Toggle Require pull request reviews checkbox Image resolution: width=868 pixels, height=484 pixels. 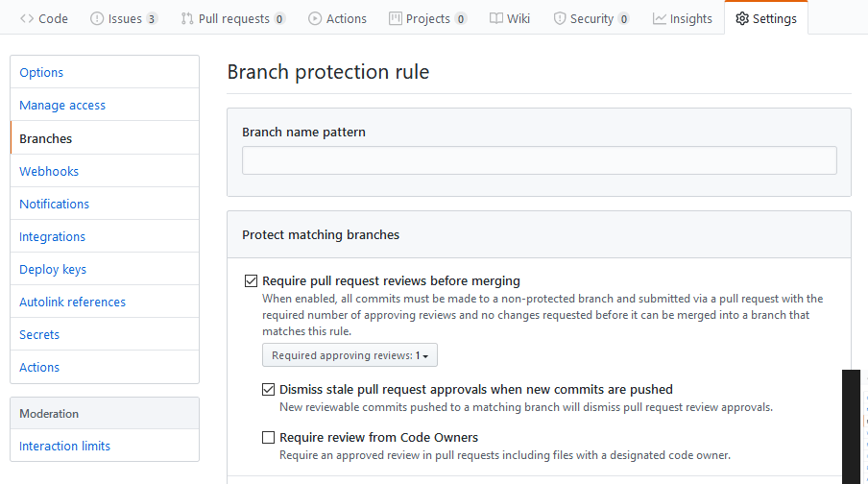point(251,280)
